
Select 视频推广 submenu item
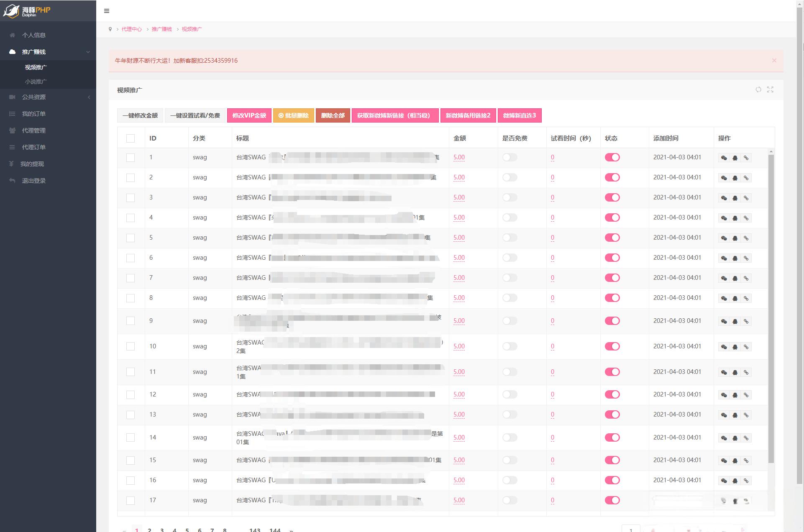pos(36,67)
